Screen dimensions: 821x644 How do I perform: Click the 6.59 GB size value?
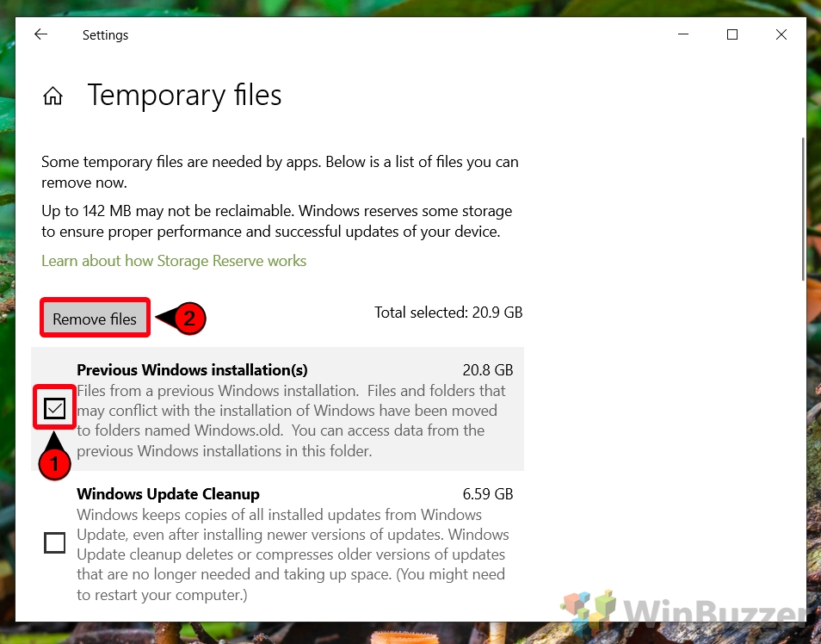tap(487, 493)
